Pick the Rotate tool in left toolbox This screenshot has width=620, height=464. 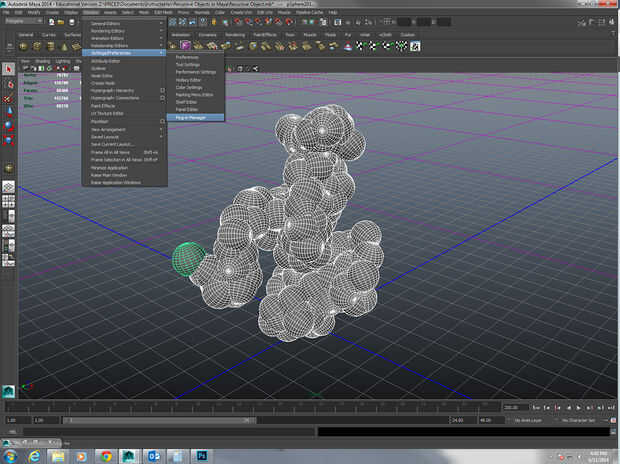(x=9, y=125)
